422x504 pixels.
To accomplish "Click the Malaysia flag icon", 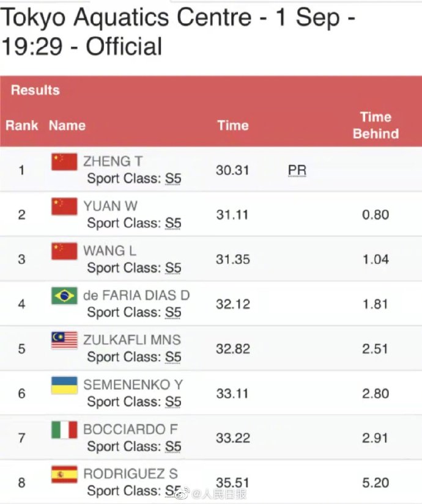I will (x=64, y=340).
